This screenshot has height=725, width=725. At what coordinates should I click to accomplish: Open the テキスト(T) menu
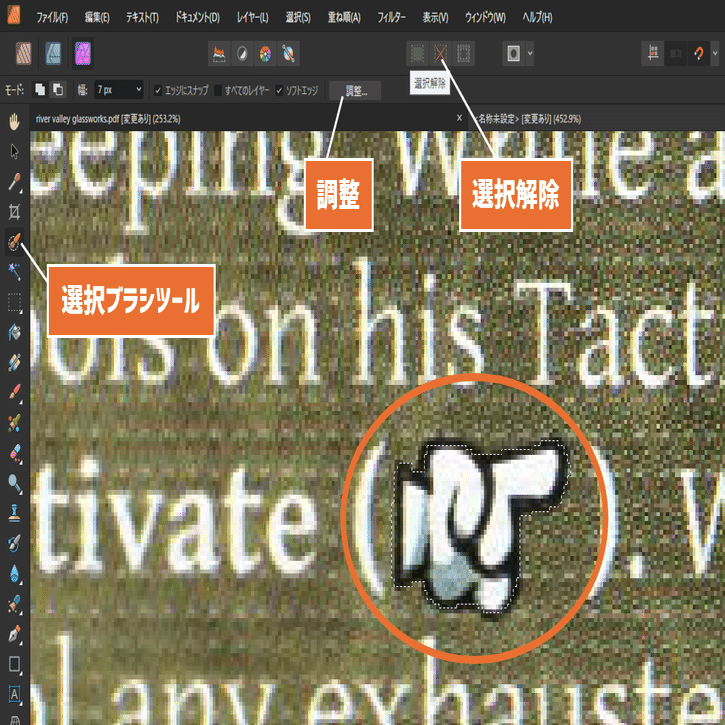click(142, 18)
